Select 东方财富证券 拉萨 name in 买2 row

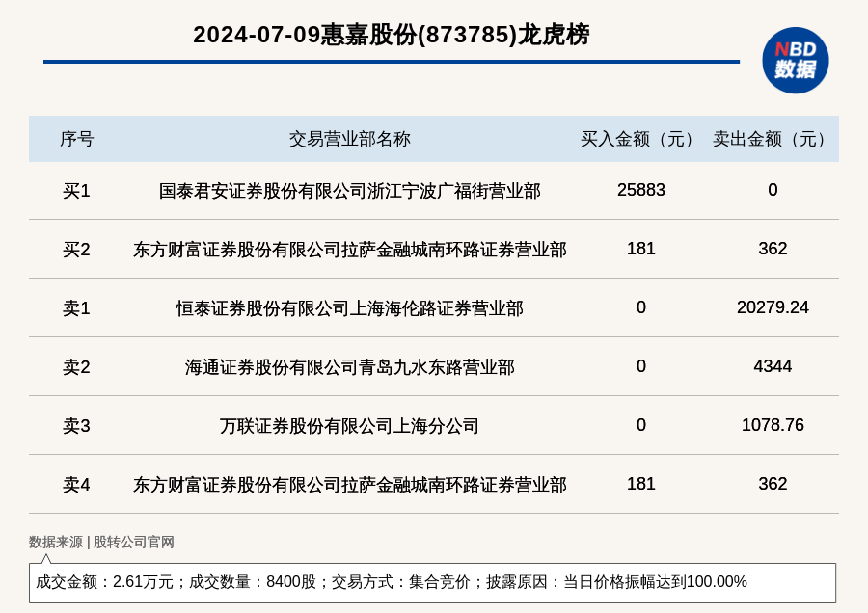click(x=350, y=250)
